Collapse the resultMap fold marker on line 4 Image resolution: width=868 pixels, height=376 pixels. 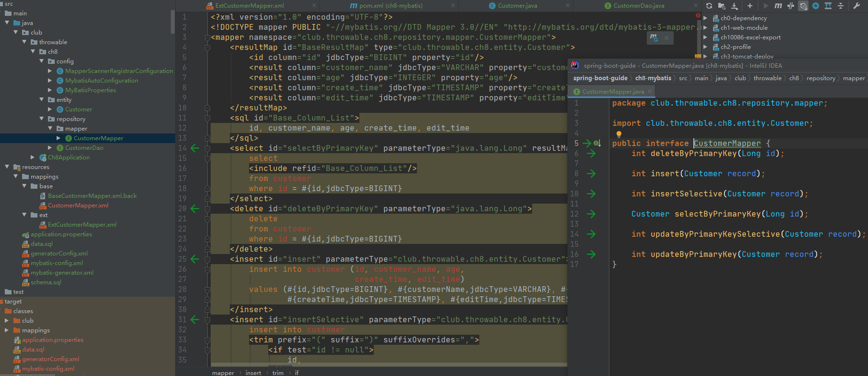click(x=207, y=47)
